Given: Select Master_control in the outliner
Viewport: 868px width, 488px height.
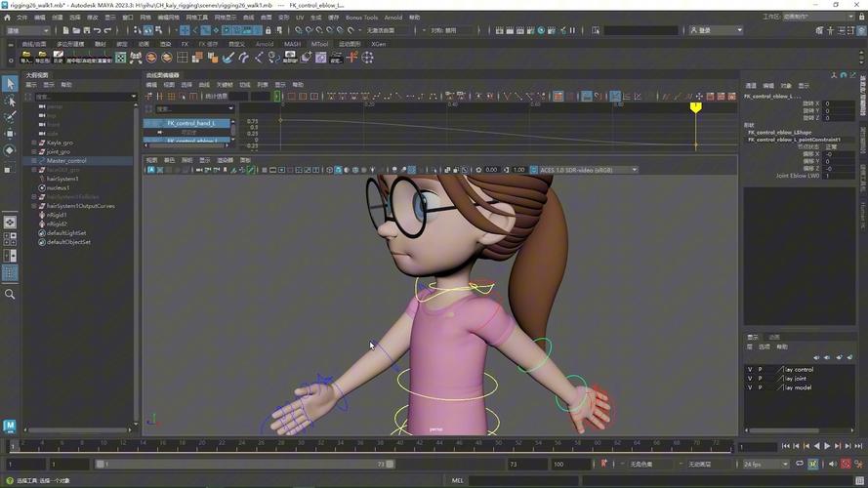Looking at the screenshot, I should pyautogui.click(x=66, y=161).
